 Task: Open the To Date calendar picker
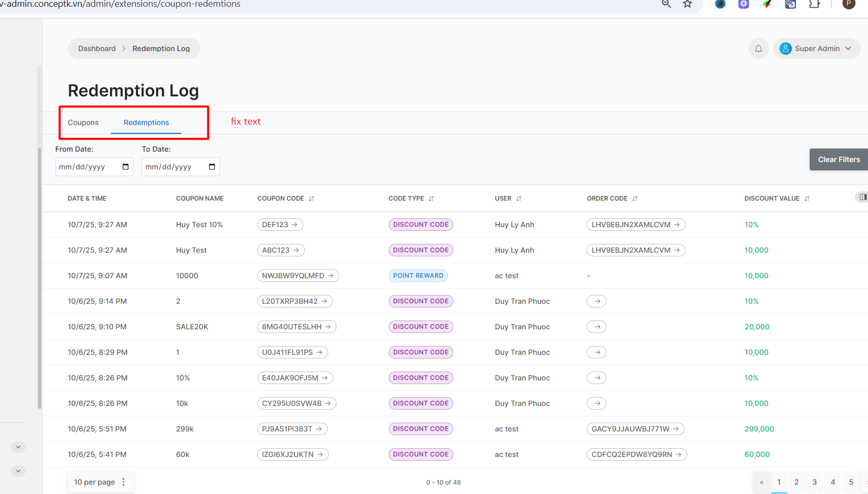click(x=212, y=167)
